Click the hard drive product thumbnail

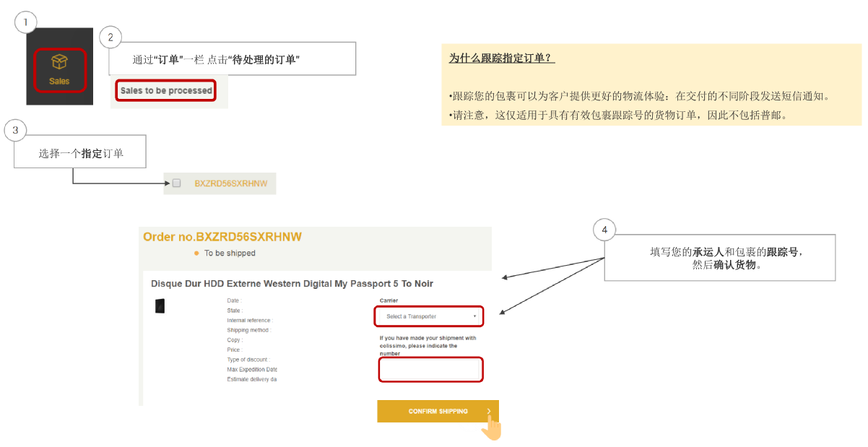[x=160, y=305]
